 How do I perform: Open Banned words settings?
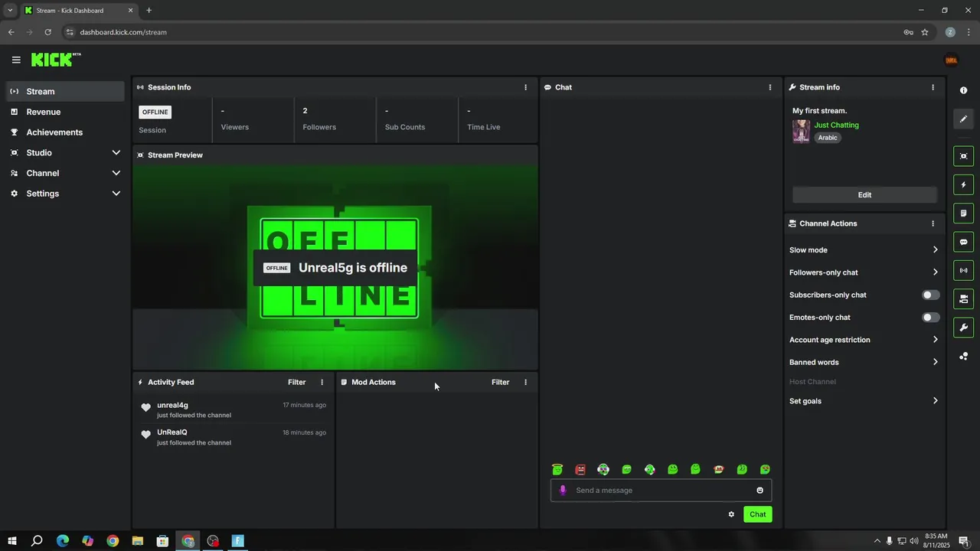[x=864, y=362]
